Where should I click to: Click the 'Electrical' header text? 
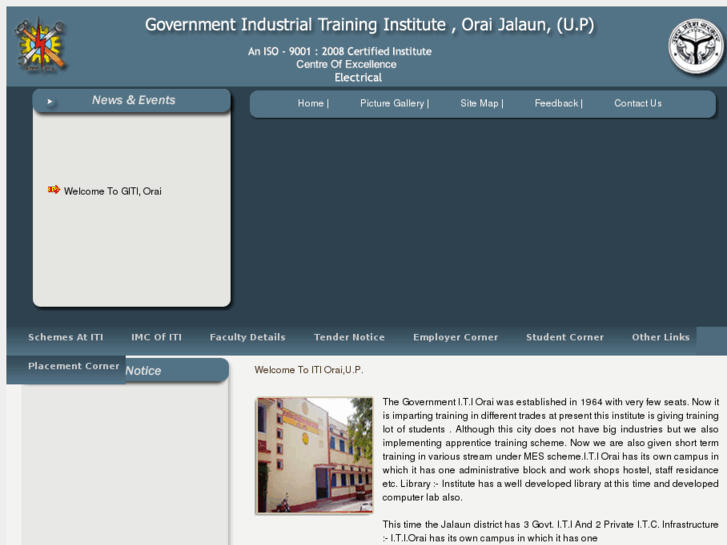358,77
